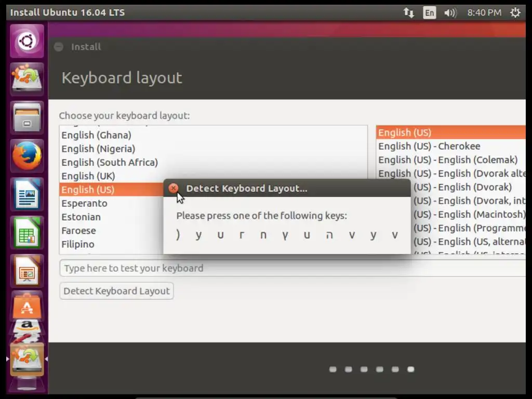Select English (South Africa) layout
This screenshot has height=399, width=532.
[x=213, y=162]
